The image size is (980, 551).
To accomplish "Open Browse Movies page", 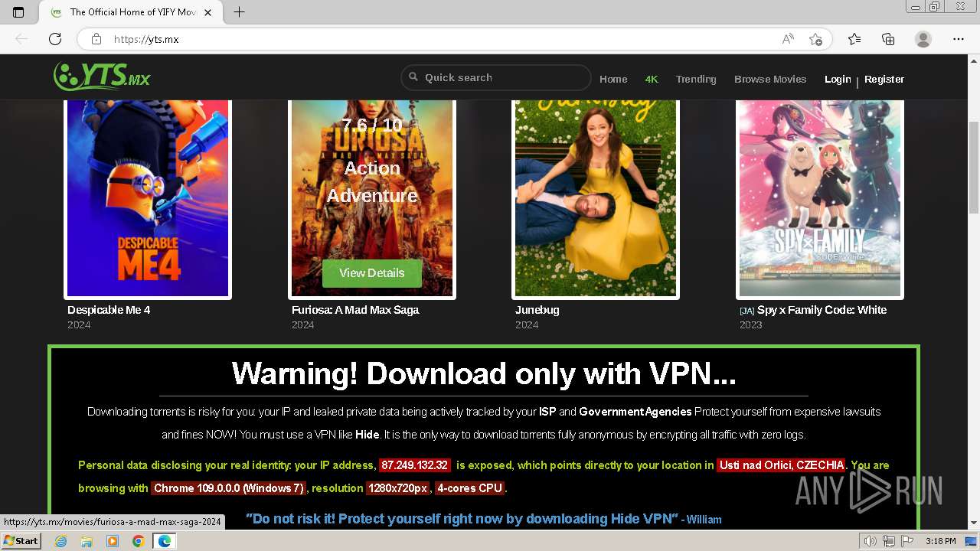I will click(770, 79).
